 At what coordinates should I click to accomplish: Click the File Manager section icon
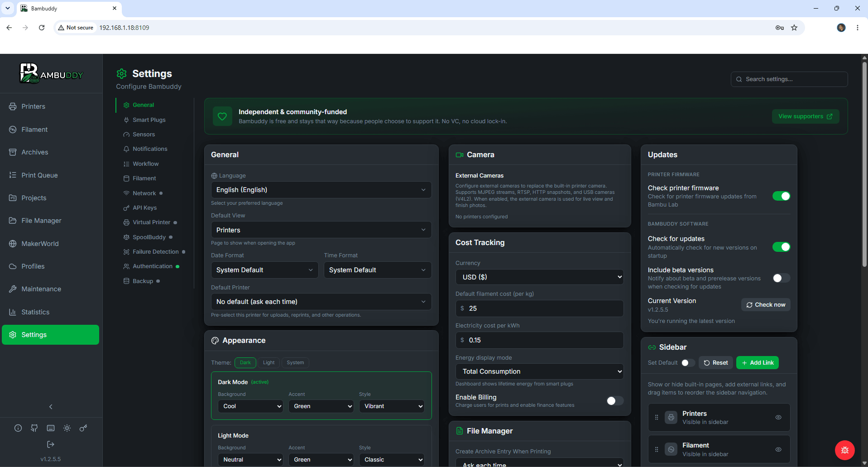(x=460, y=431)
